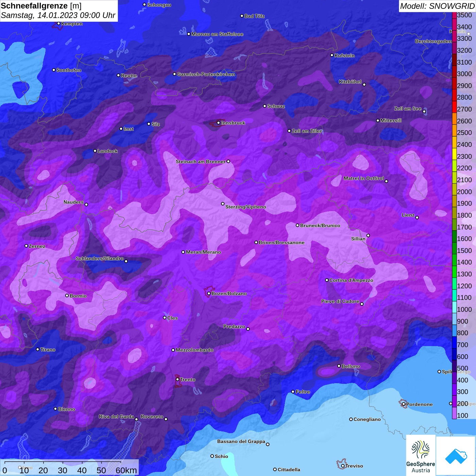Click the Kempten label

(x=72, y=23)
